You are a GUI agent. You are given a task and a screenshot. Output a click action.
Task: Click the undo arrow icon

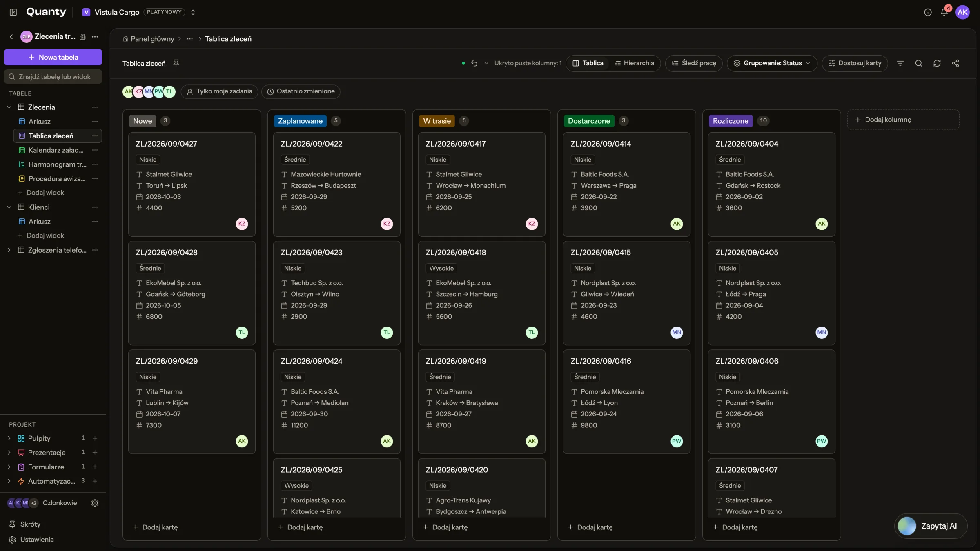(474, 63)
